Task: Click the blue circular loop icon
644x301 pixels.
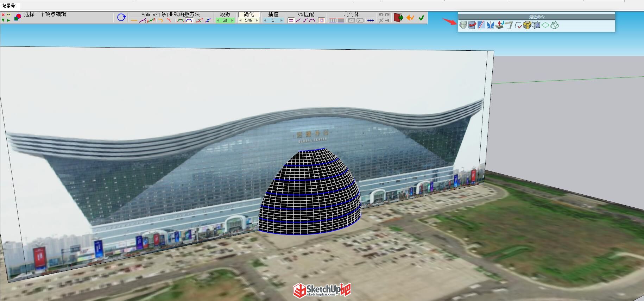Action: tap(121, 17)
